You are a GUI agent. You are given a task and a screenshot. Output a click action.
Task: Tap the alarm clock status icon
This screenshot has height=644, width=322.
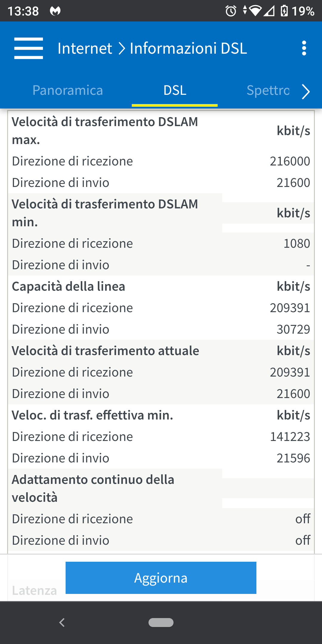[231, 11]
